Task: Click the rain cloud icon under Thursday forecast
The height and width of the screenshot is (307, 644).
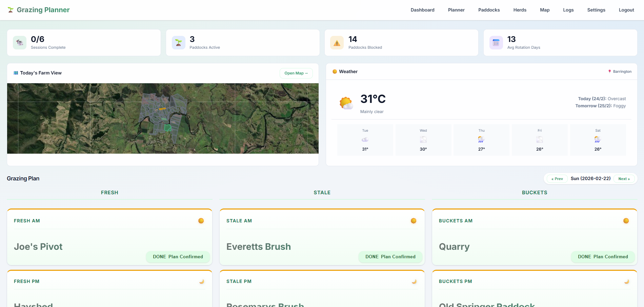Action: point(481,139)
